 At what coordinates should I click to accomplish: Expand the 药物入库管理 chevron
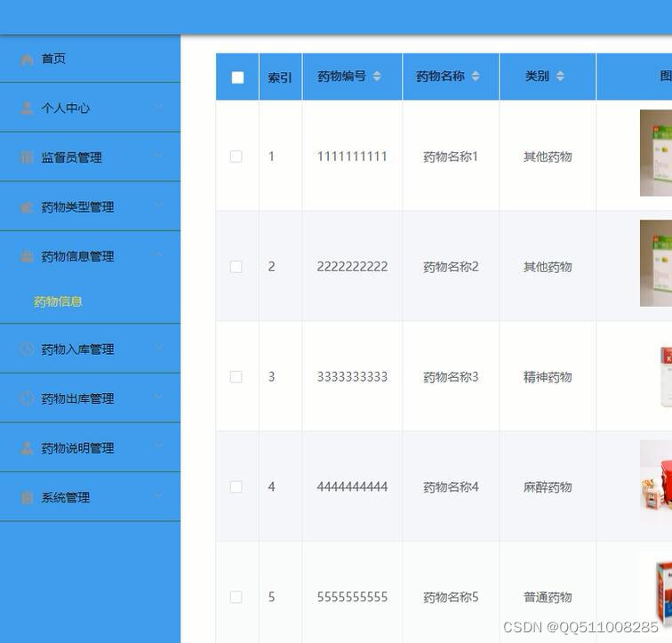click(x=158, y=346)
